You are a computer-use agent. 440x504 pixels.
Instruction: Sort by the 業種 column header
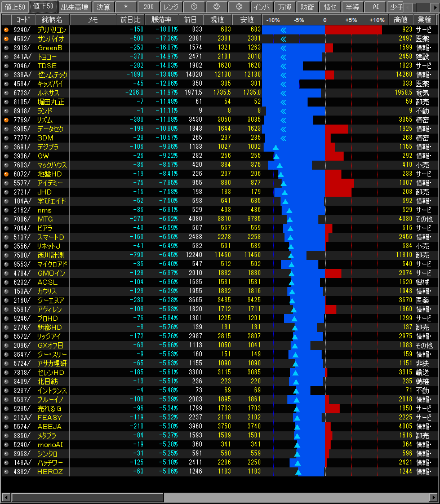point(424,20)
